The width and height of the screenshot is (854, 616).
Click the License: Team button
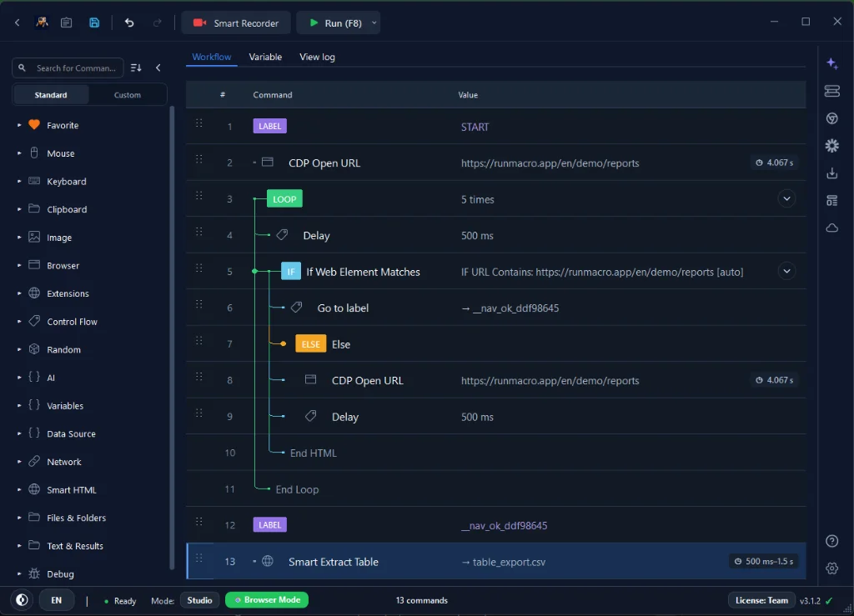tap(761, 600)
